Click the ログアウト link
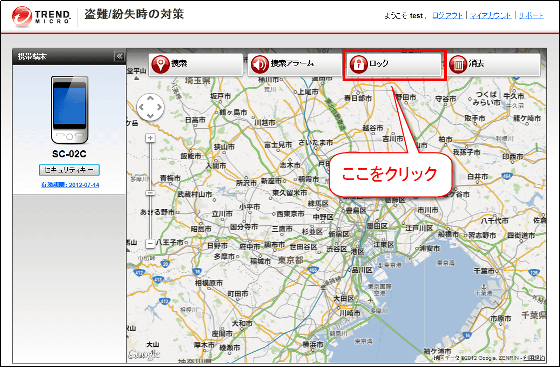Viewport: 560px width, 367px height. point(447,15)
